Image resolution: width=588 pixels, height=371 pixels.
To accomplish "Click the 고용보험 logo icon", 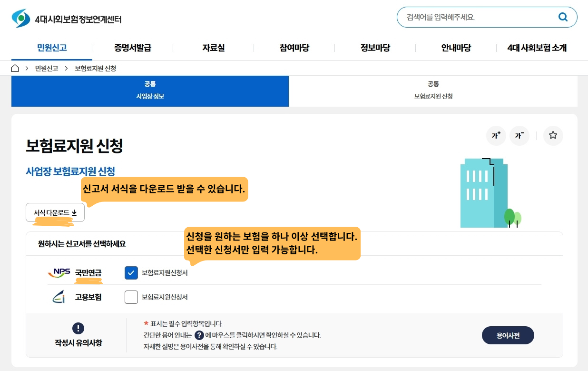I will click(x=59, y=297).
